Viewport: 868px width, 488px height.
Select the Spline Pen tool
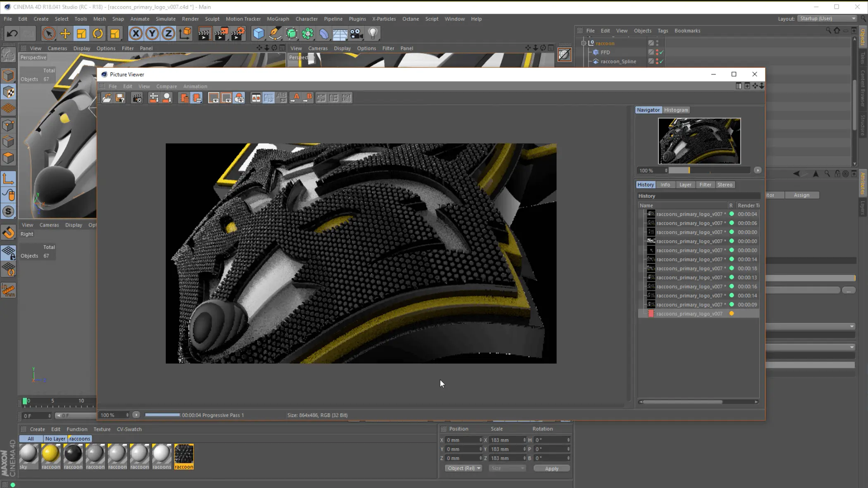[275, 33]
